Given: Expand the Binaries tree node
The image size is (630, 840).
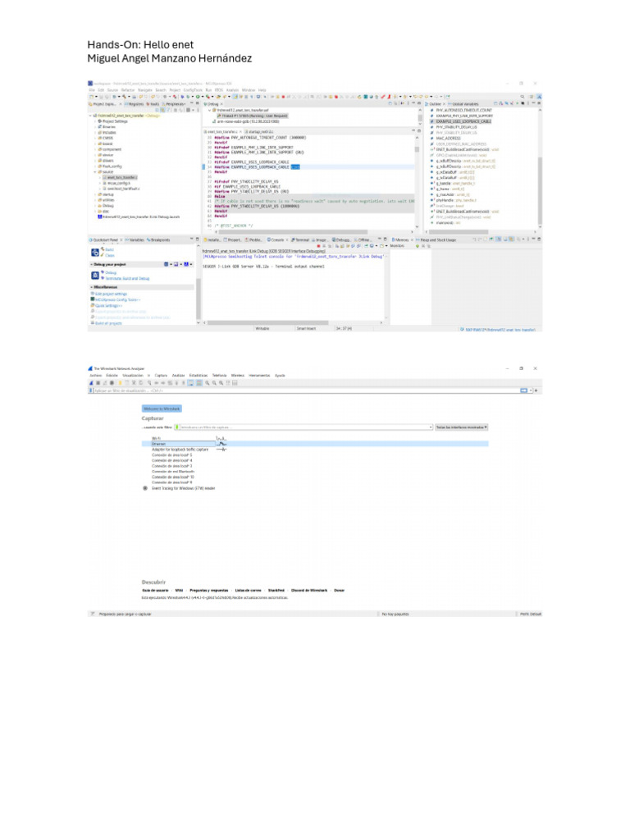Looking at the screenshot, I should pos(95,127).
